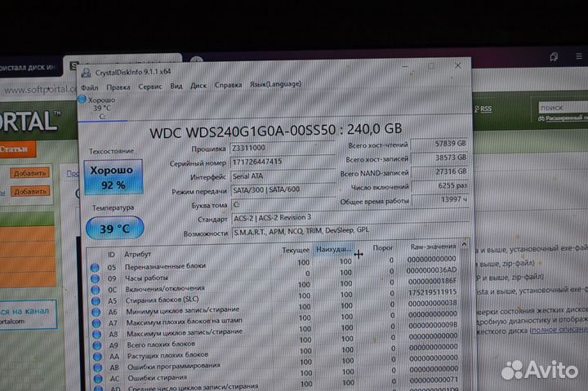Open the Справка menu

click(x=228, y=85)
